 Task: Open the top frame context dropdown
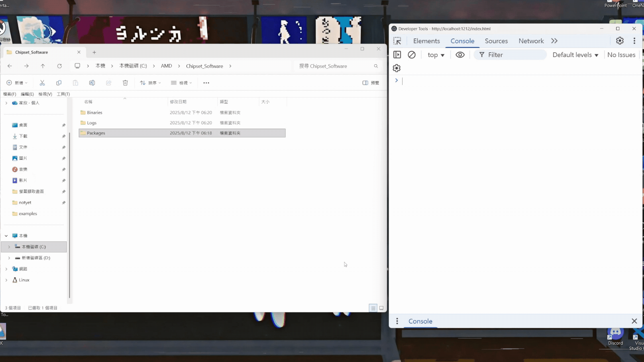click(436, 55)
